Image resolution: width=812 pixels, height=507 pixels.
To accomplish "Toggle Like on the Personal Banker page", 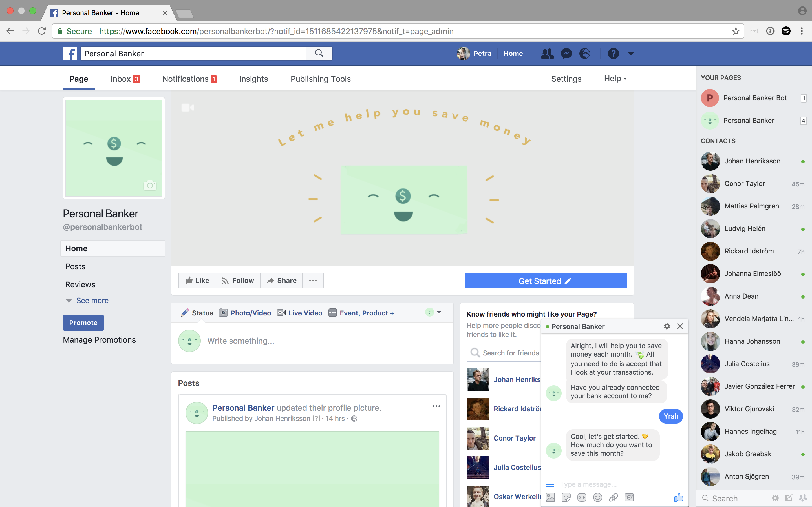I will [197, 280].
